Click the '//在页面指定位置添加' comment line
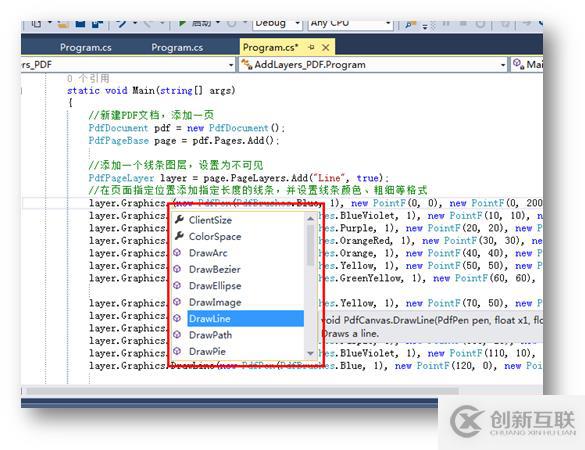This screenshot has width=585, height=450. pyautogui.click(x=258, y=190)
